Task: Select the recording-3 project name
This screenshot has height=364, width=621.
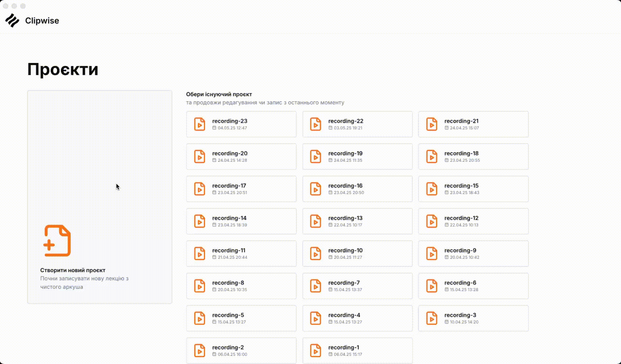Action: pos(460,315)
